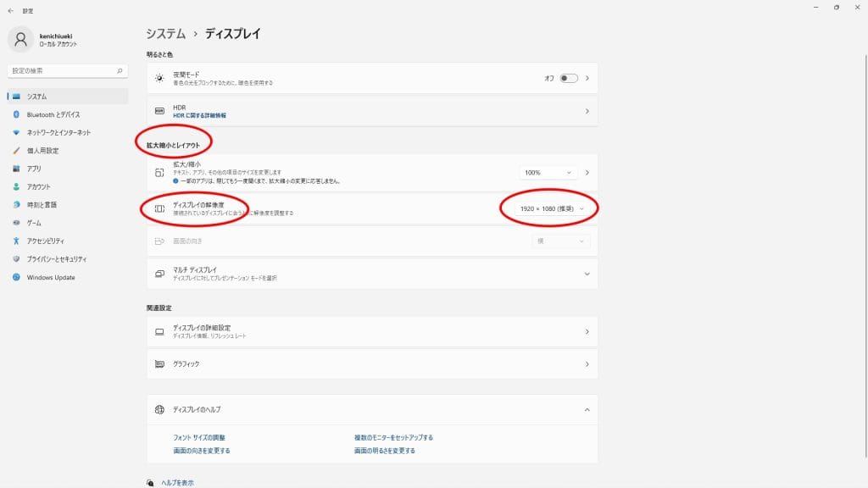Click the フォント サイズの調整 help link

point(200,437)
